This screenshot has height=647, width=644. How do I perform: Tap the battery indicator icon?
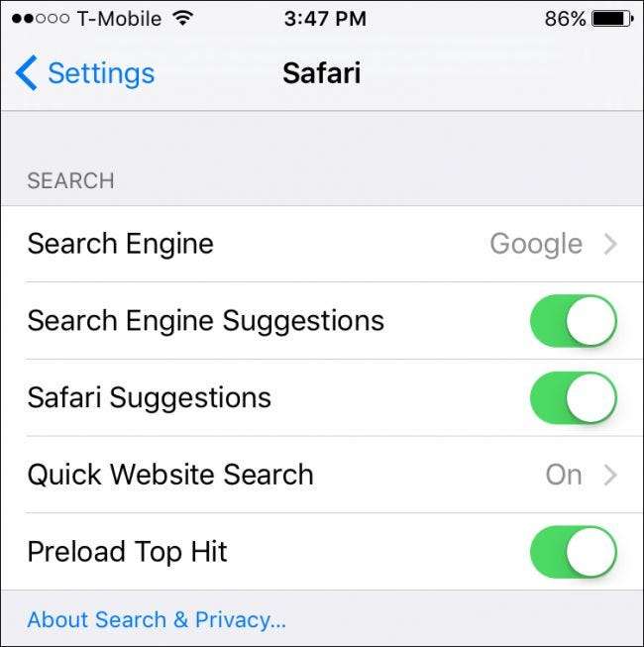pos(612,19)
